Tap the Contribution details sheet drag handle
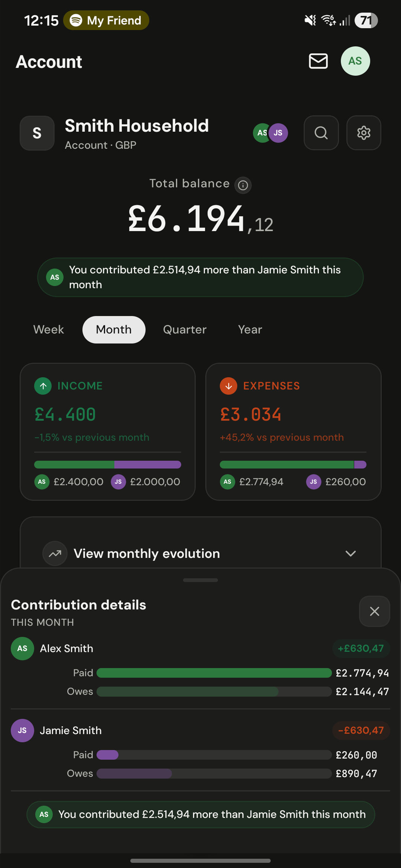 200,580
